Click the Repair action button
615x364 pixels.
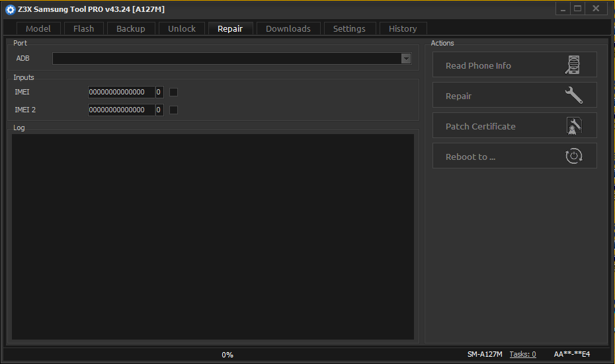click(x=514, y=95)
